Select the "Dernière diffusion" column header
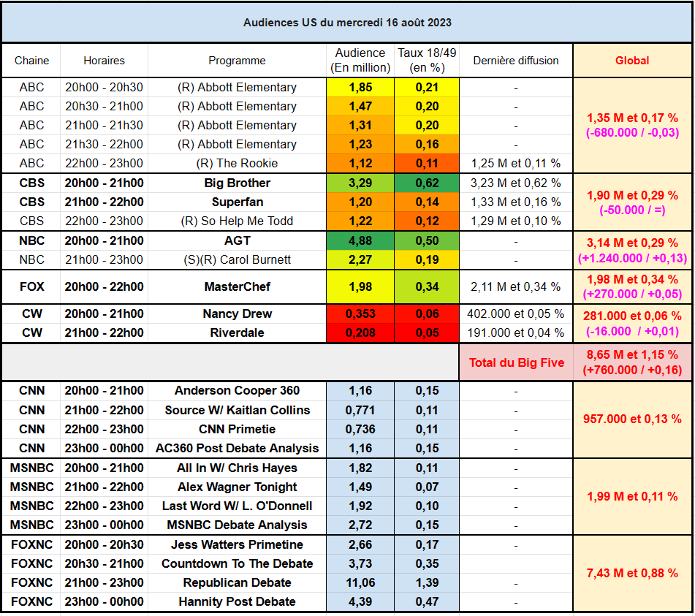Image resolution: width=695 pixels, height=616 pixels. click(515, 61)
